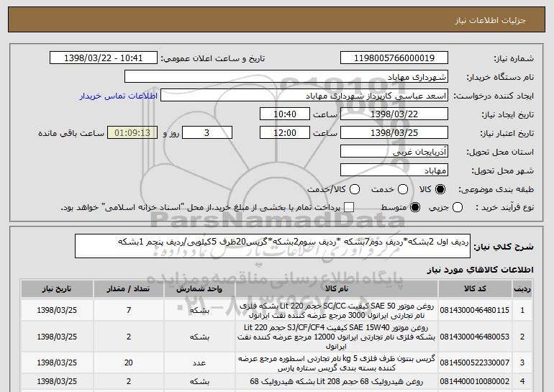This screenshot has height=392, width=554.
Task: Click the creation time field 10:40
Action: (285, 114)
